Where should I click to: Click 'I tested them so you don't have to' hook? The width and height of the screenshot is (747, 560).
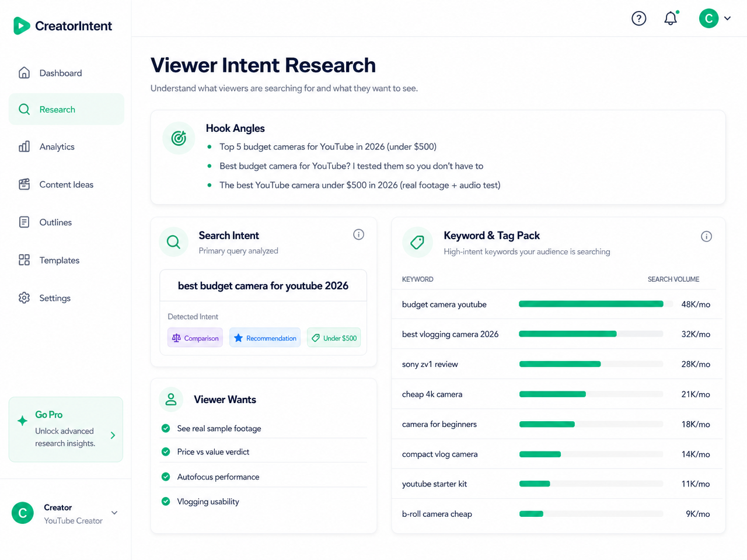click(351, 166)
